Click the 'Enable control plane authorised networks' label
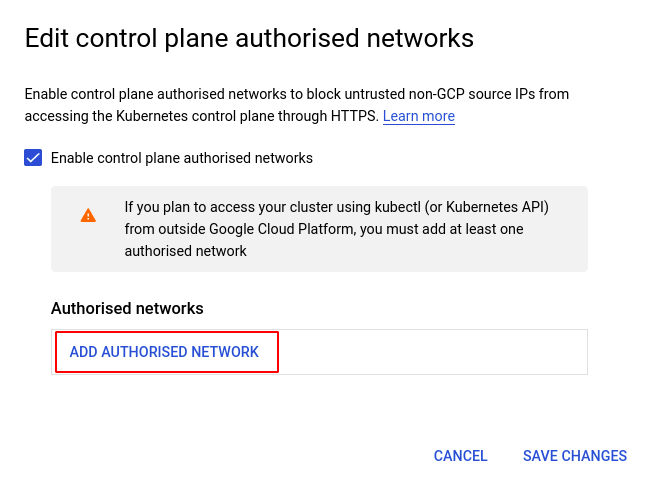 coord(181,158)
